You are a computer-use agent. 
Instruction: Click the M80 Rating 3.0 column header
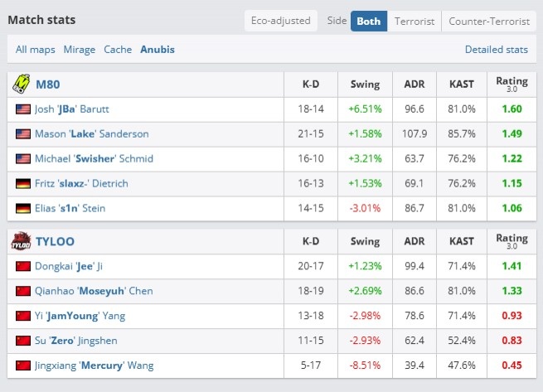pyautogui.click(x=511, y=85)
